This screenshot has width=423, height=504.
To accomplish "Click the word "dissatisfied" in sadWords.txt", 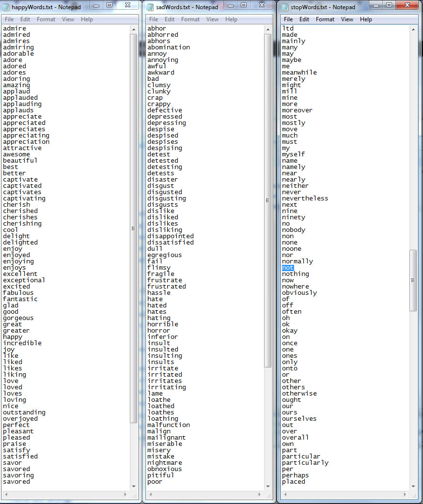I will click(171, 243).
